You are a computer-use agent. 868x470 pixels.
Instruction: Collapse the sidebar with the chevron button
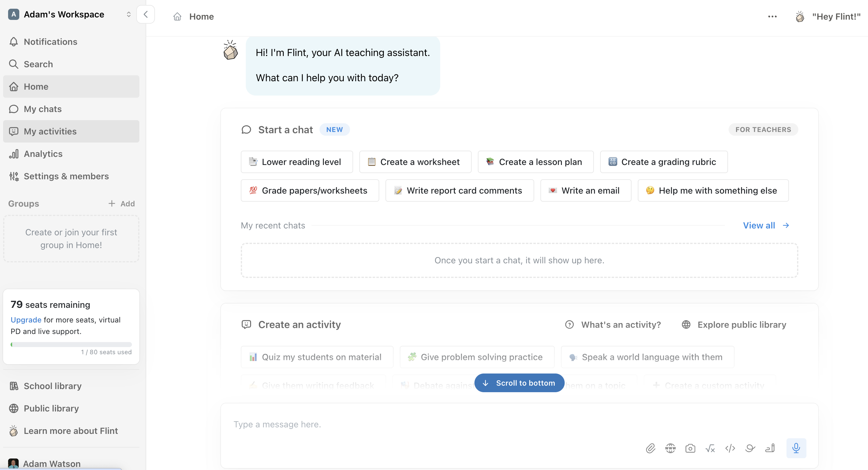(146, 15)
